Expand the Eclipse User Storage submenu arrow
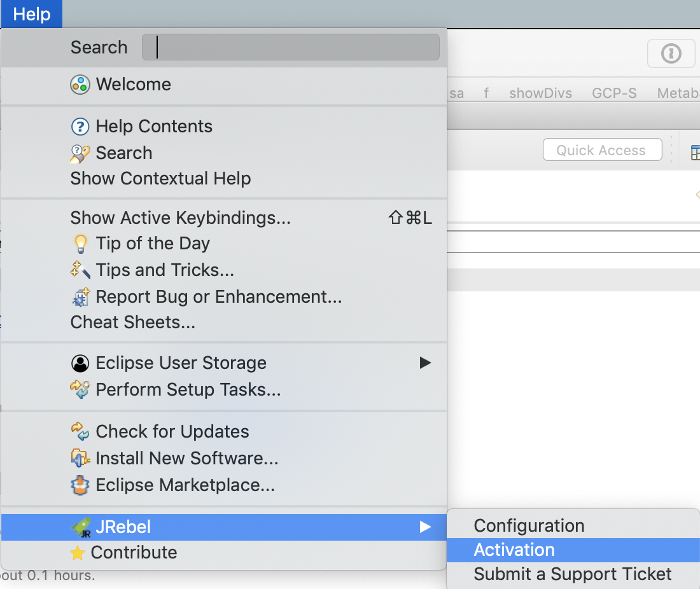The image size is (700, 589). pyautogui.click(x=425, y=363)
